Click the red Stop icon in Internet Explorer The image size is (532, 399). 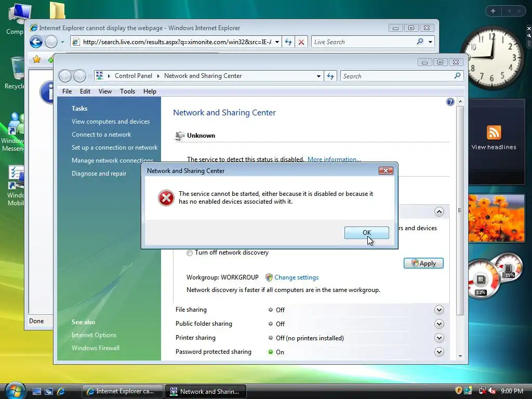click(301, 42)
